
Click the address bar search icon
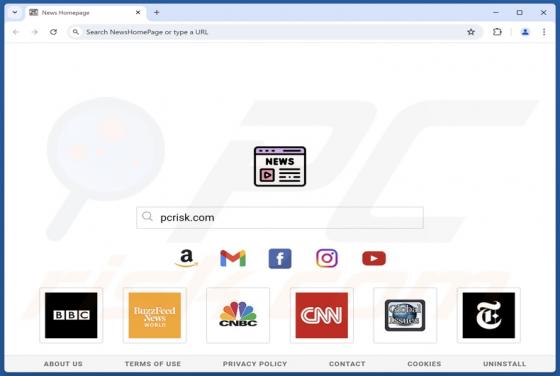click(x=76, y=32)
